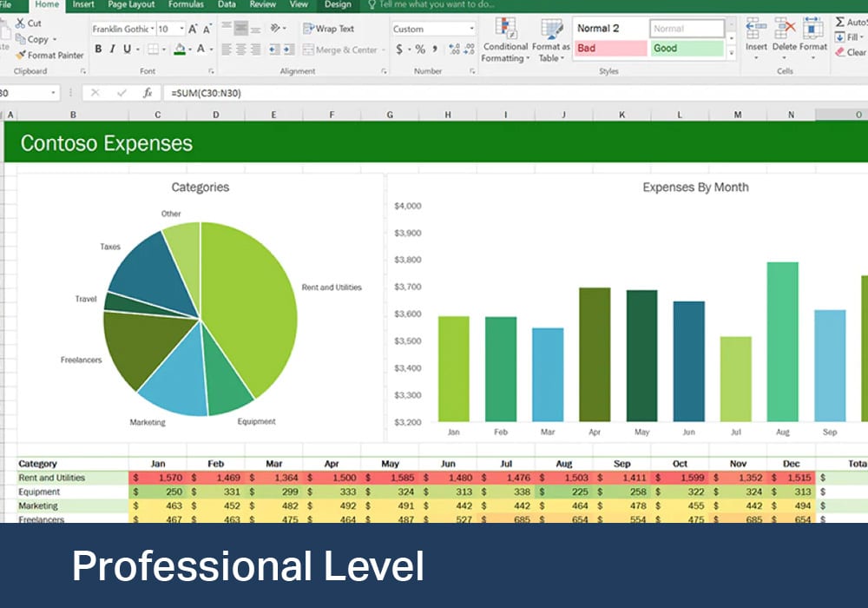The height and width of the screenshot is (608, 868).
Task: Click the Orientation text angle icon
Action: pyautogui.click(x=275, y=28)
